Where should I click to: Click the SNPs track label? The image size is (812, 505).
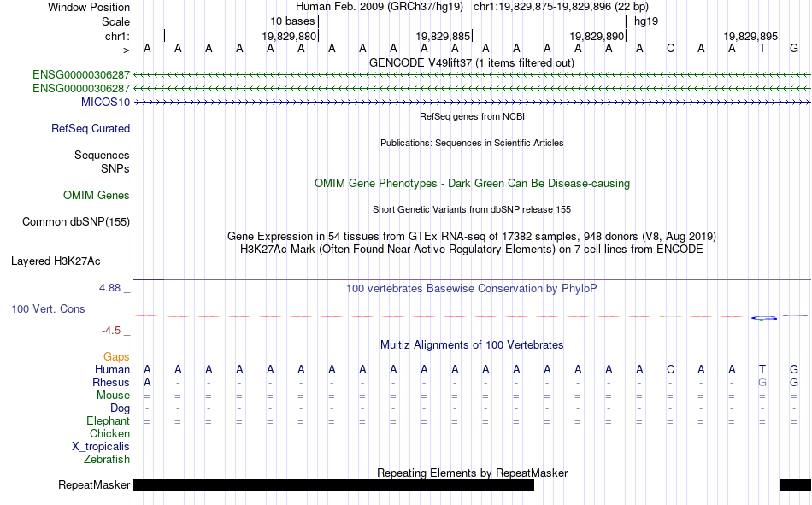[115, 168]
